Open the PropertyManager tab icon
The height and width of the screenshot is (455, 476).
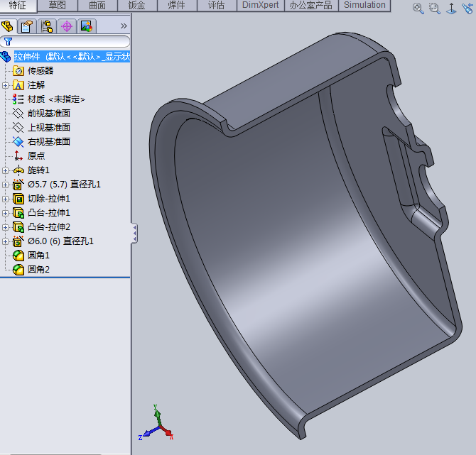point(27,26)
